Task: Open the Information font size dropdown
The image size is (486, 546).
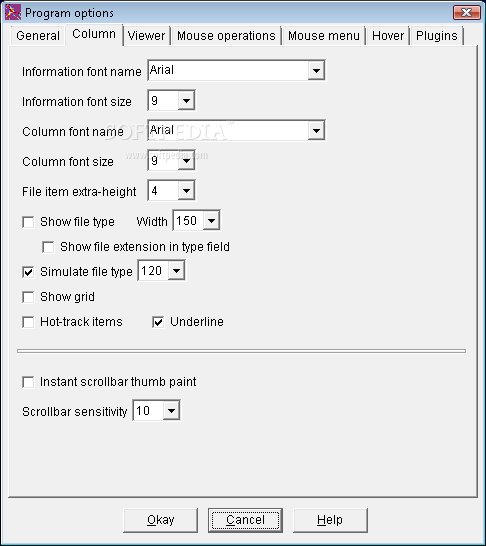Action: pyautogui.click(x=186, y=101)
